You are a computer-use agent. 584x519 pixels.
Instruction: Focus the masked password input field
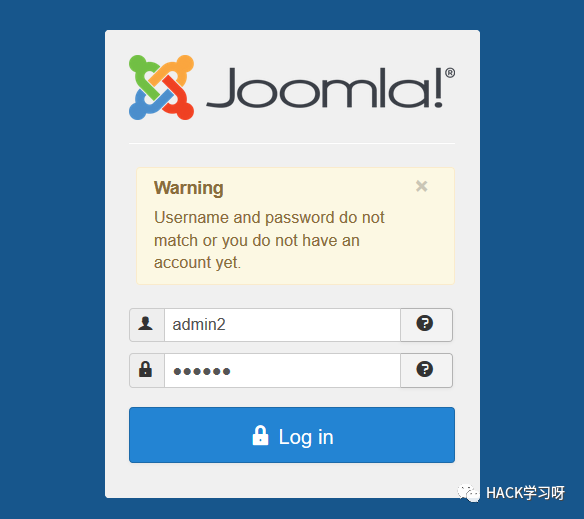pyautogui.click(x=282, y=370)
